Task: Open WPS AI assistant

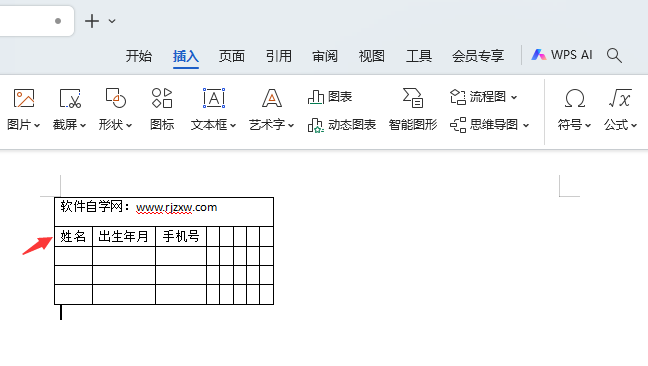Action: [x=562, y=55]
